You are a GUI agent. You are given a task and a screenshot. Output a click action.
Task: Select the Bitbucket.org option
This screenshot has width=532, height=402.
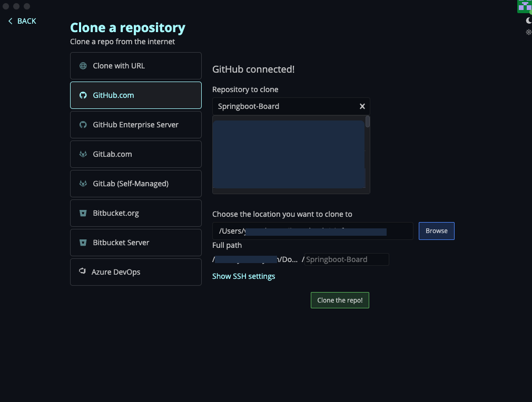(136, 213)
